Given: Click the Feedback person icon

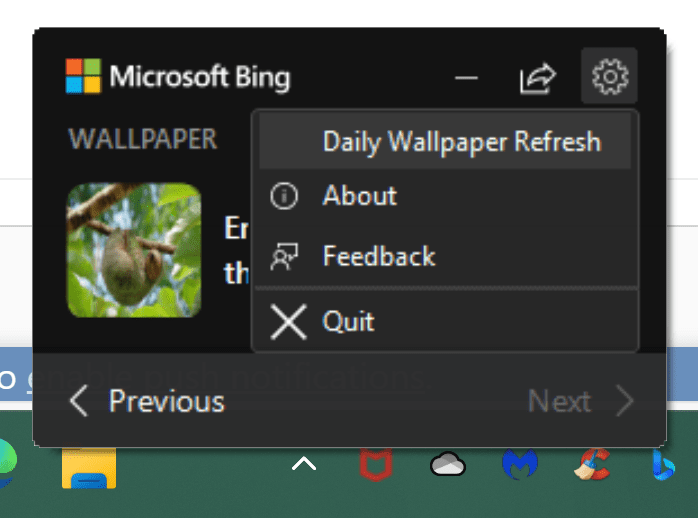Looking at the screenshot, I should tap(284, 256).
